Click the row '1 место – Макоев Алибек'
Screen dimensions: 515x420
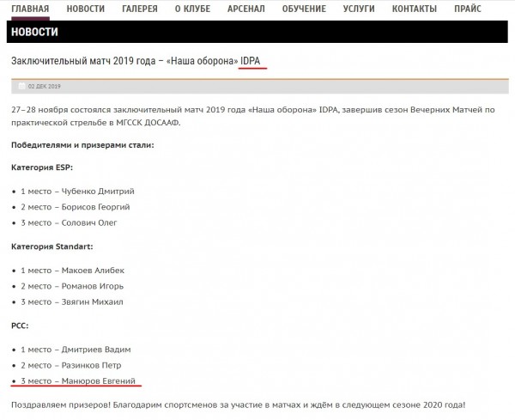(73, 271)
